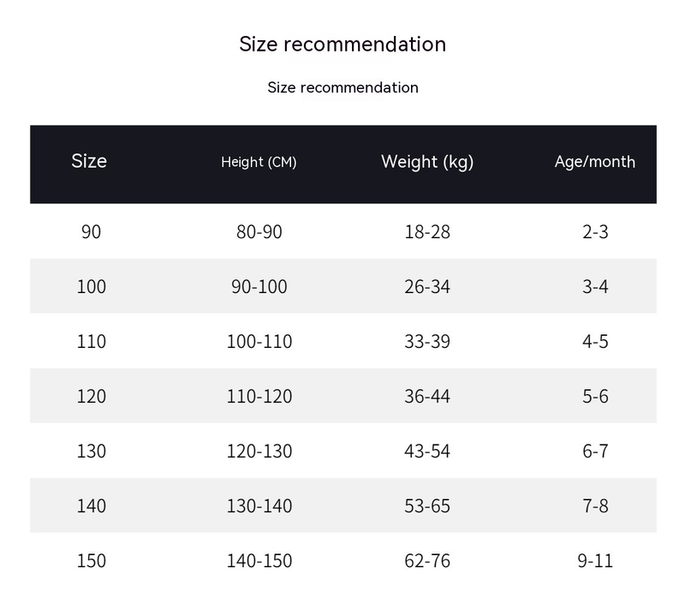Select the weight 18-28 cell

pos(427,231)
